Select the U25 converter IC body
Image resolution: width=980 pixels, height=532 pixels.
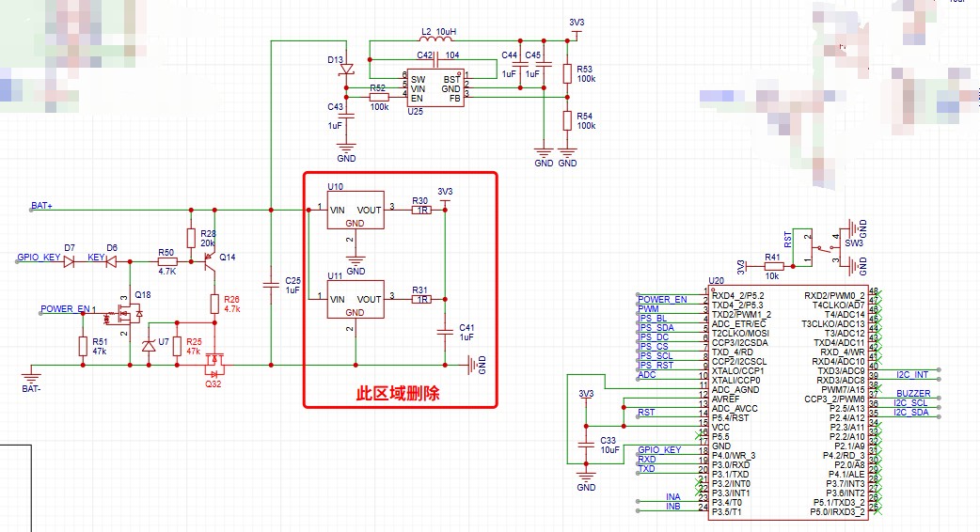pos(435,87)
